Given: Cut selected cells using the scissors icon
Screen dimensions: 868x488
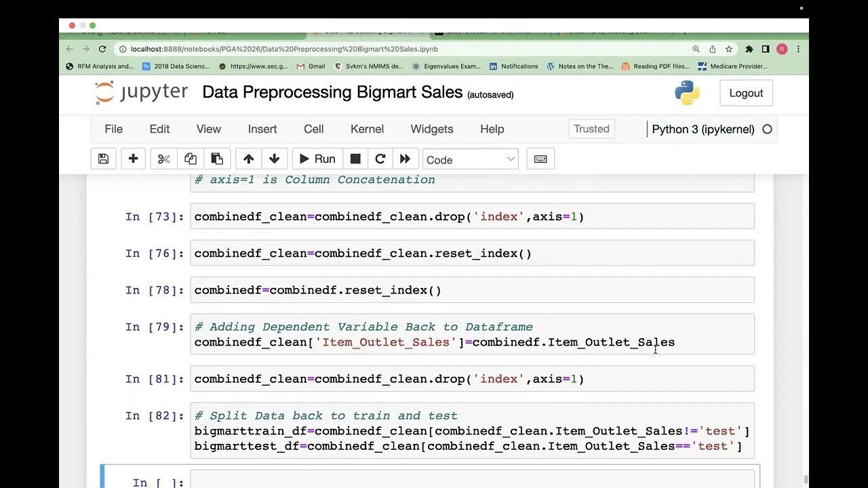Looking at the screenshot, I should (x=163, y=159).
